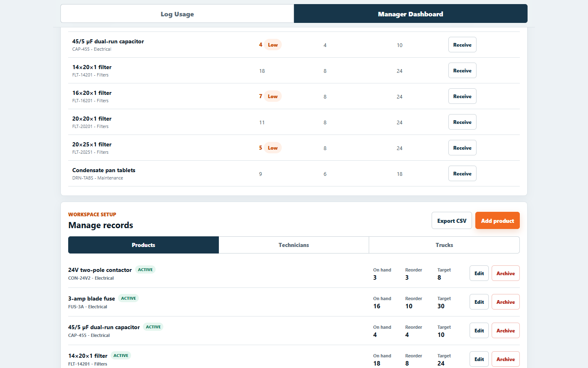Archive the 3-amp blade fuse
Viewport: 588px width, 368px height.
(506, 302)
